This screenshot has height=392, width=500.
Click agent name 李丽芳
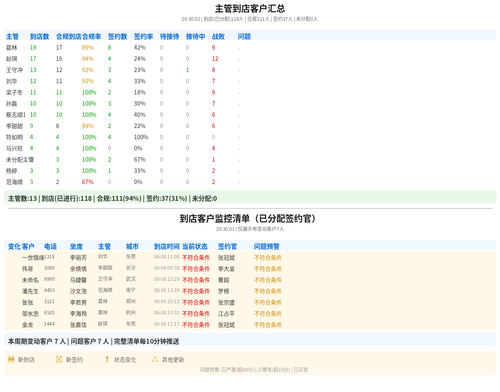click(x=78, y=258)
